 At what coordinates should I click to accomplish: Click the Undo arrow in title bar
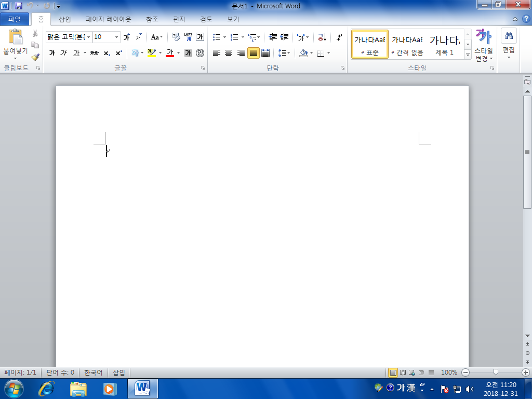(30, 6)
